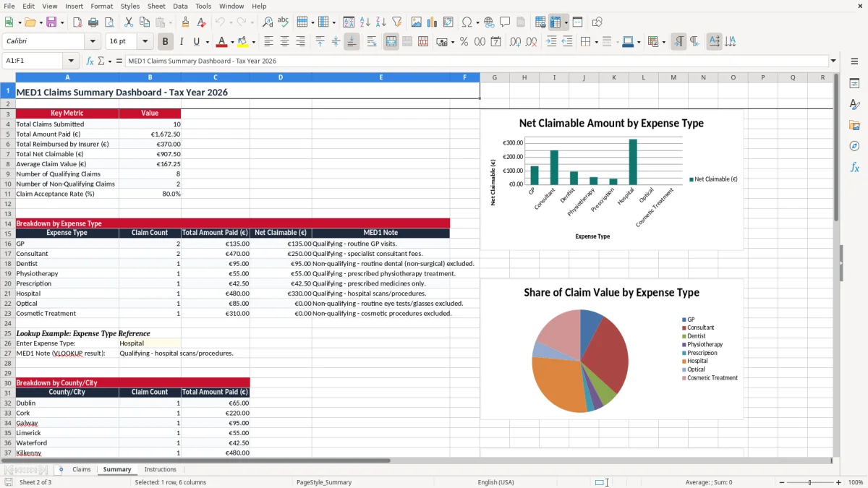The width and height of the screenshot is (868, 488).
Task: Click the Function Wizard fx icon
Action: coord(90,61)
